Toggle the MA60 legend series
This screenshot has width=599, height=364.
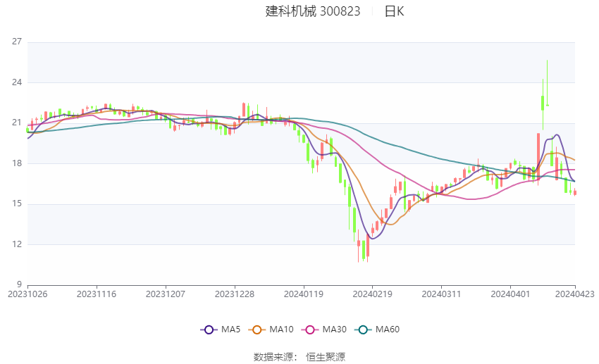tap(377, 330)
